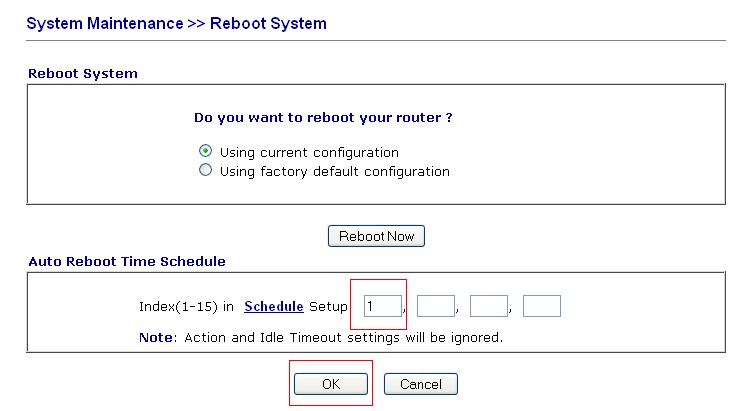
Task: Click the 'Setup' label before the index fields
Action: (327, 306)
